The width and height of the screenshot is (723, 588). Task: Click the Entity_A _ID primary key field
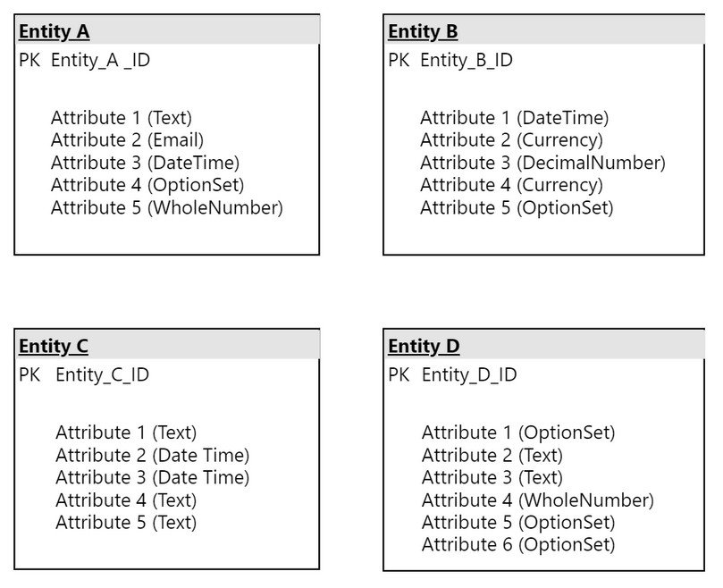point(100,61)
